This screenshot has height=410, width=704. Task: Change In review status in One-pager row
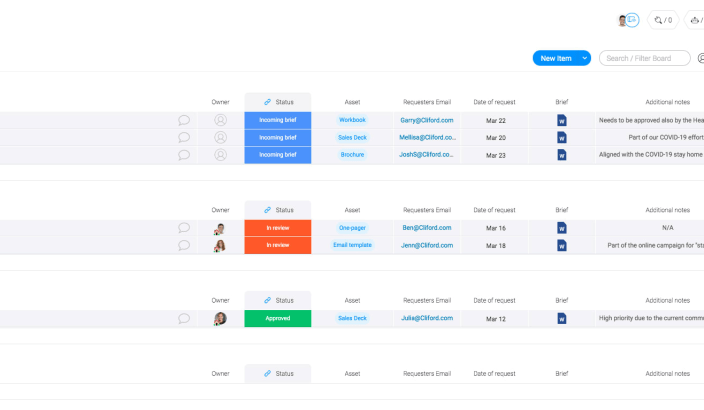coord(277,228)
